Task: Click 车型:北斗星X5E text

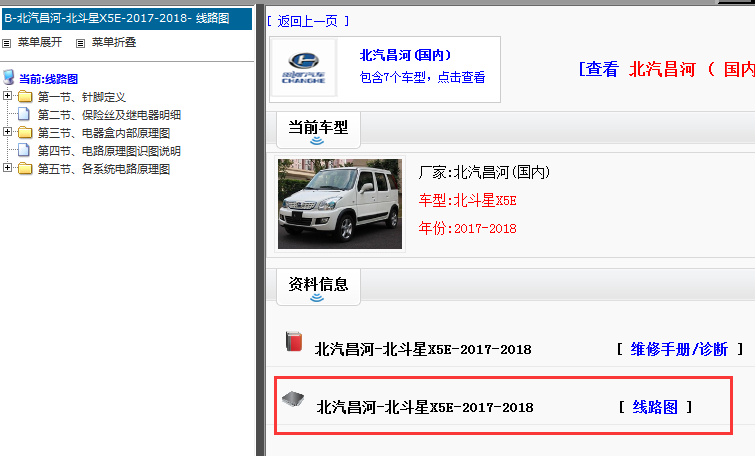Action: 468,200
